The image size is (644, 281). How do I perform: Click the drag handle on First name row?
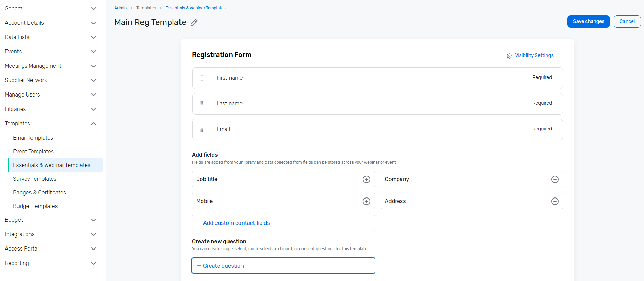click(202, 78)
